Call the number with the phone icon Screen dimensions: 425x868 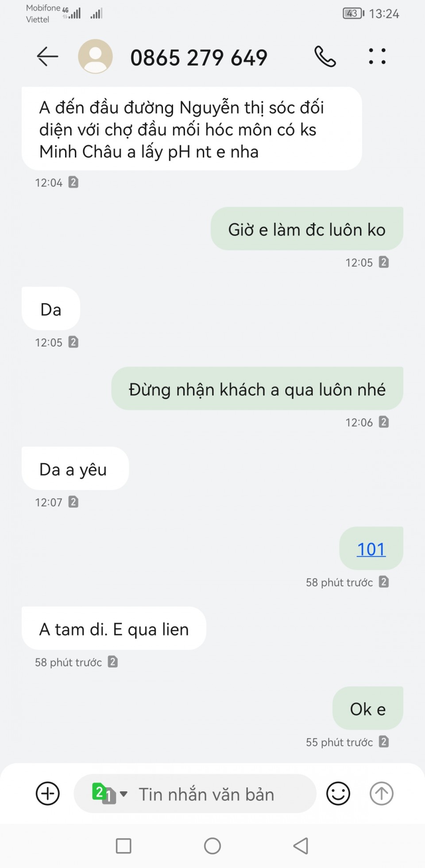(x=325, y=57)
